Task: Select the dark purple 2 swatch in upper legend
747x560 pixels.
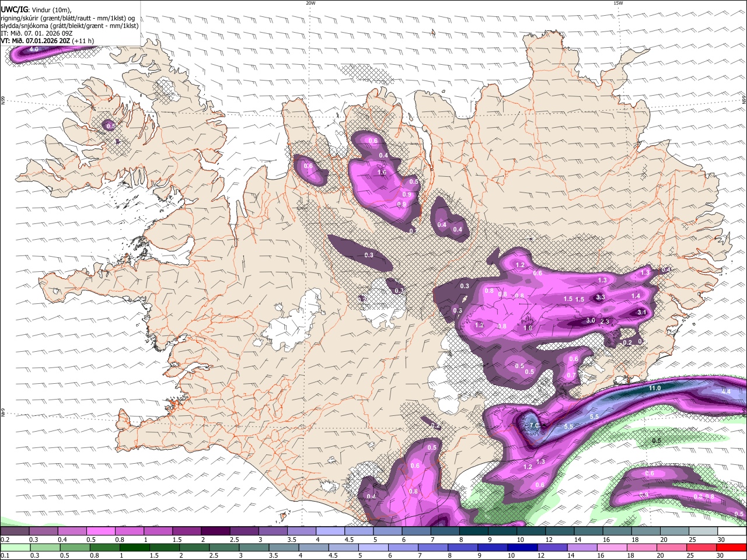Action: (215, 531)
